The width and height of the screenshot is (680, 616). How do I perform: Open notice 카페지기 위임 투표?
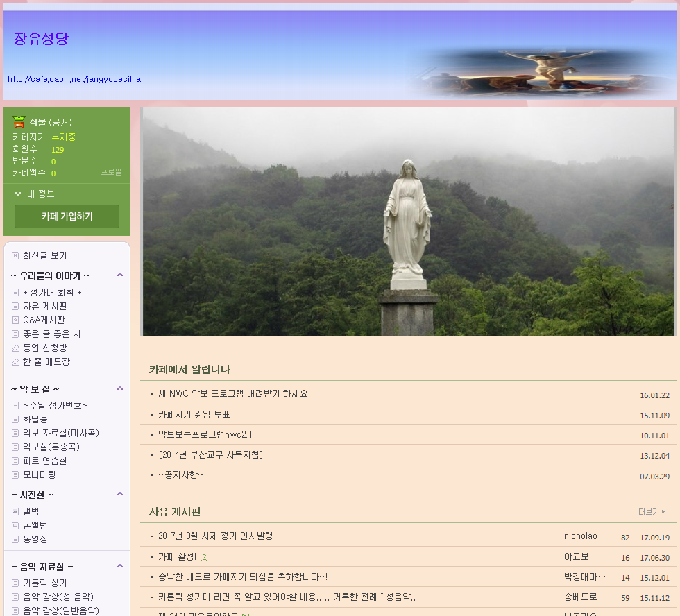[194, 414]
